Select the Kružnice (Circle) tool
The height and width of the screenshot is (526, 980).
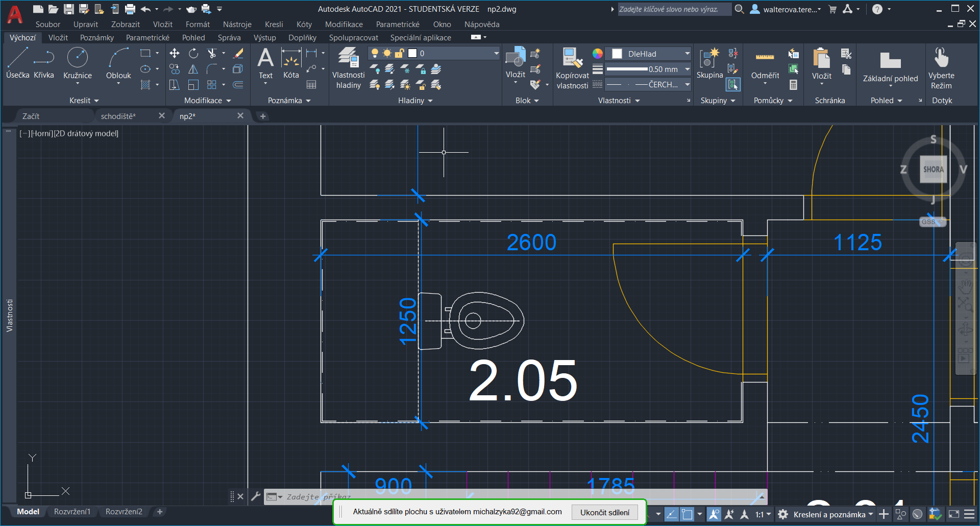[x=78, y=63]
